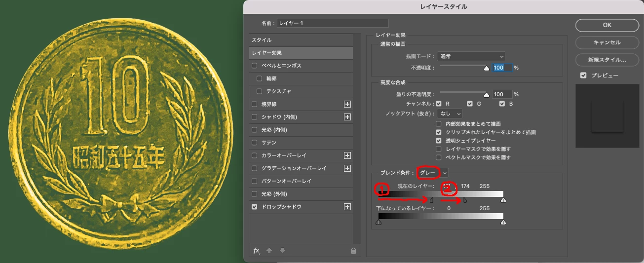This screenshot has height=263, width=644.
Task: Click the OK button
Action: 607,25
